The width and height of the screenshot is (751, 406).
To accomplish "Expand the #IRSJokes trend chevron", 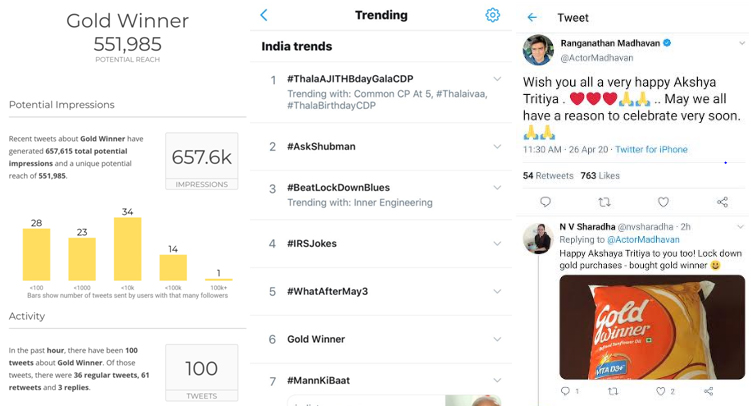I will coord(497,244).
